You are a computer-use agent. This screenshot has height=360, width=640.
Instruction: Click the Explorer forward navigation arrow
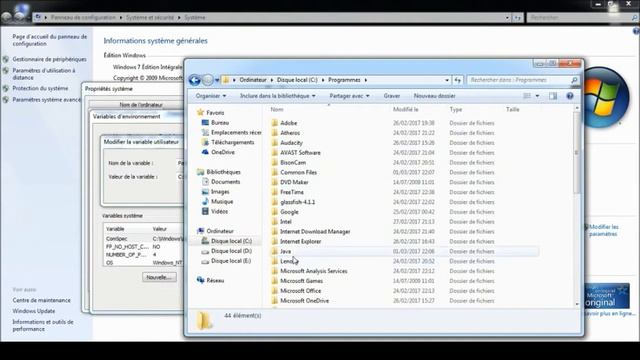pyautogui.click(x=208, y=80)
